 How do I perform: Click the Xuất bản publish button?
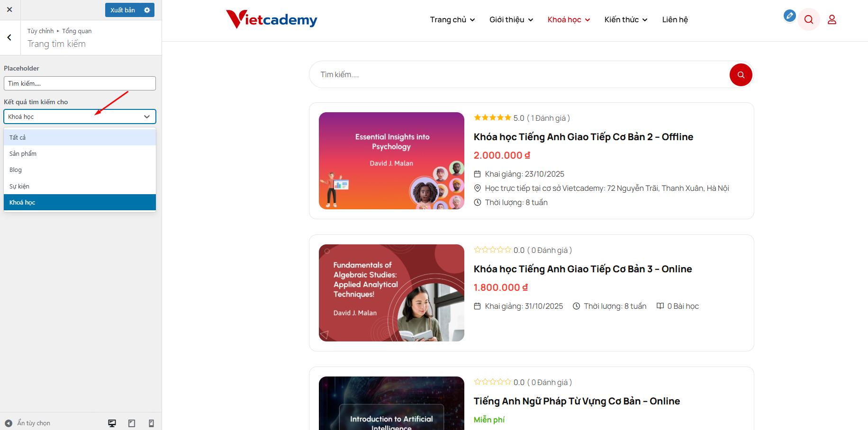[123, 10]
